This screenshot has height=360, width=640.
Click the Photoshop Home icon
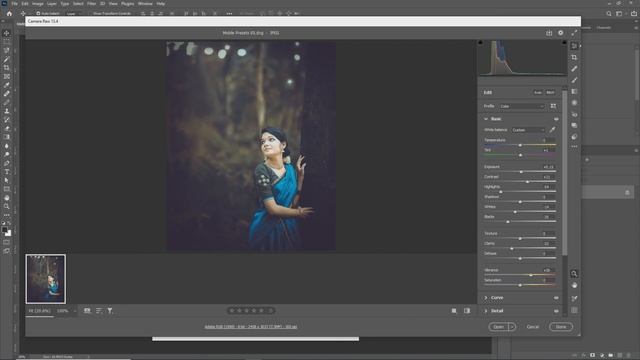(x=9, y=13)
